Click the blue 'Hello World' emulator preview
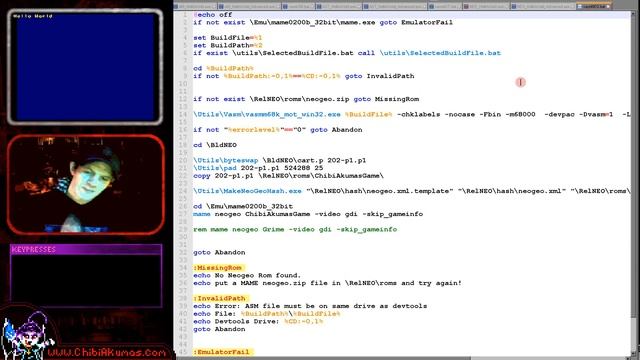 pos(85,67)
